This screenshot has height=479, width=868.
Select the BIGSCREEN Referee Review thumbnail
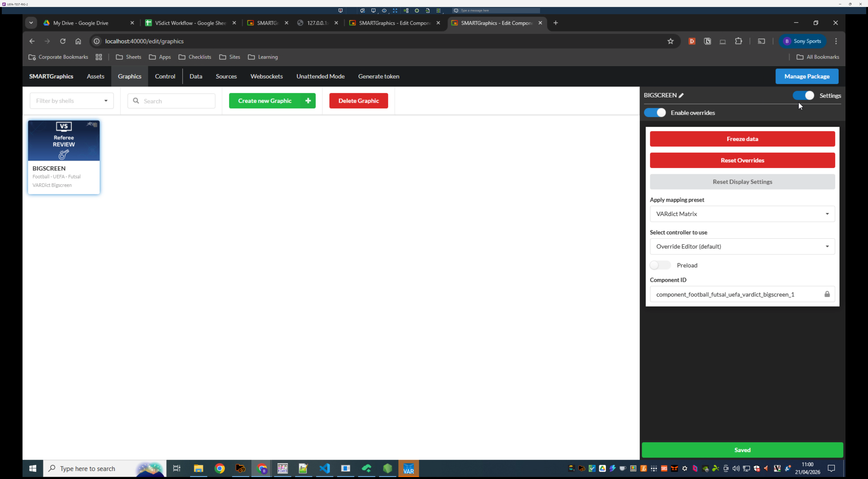64,141
